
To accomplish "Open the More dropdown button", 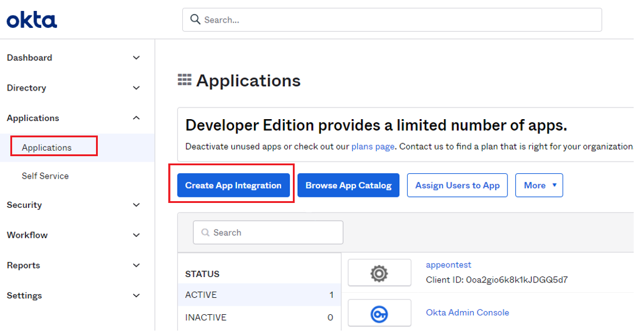I will click(x=539, y=185).
